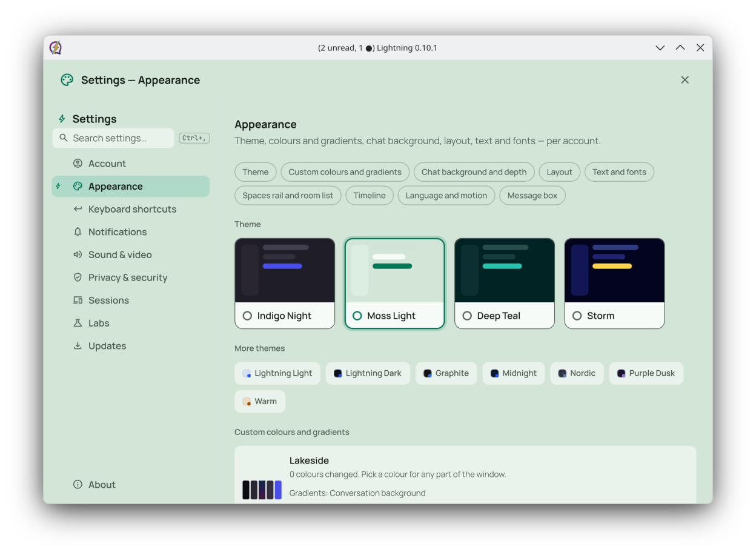Click the palette icon beside Settings — Appearance
Viewport: 756px width, 555px height.
click(x=67, y=80)
